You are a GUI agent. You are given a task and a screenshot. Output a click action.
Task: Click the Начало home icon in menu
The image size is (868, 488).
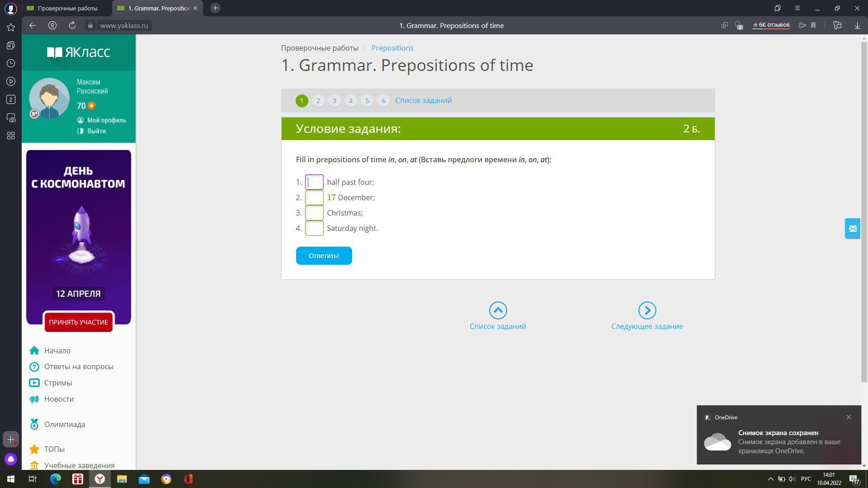tap(34, 351)
